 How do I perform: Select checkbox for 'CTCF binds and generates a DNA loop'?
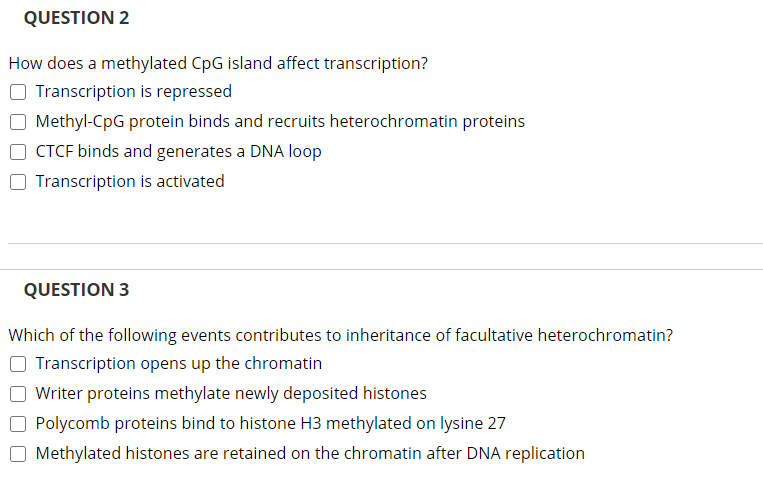18,152
